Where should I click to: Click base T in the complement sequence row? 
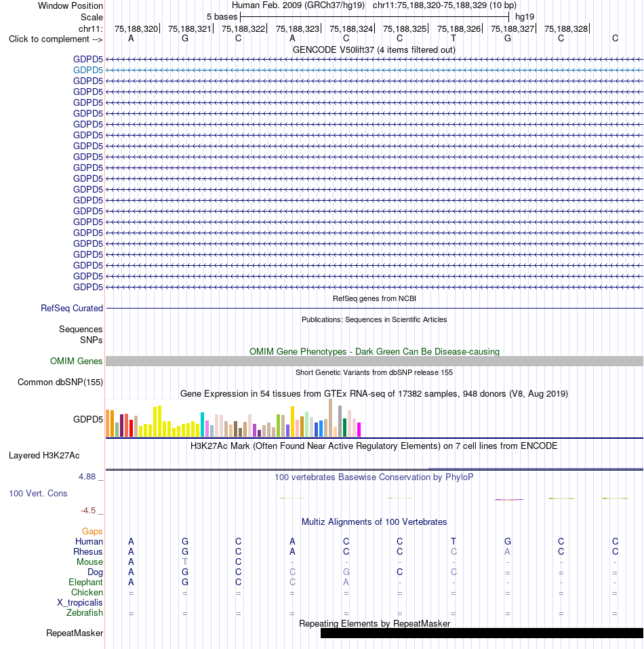(454, 39)
